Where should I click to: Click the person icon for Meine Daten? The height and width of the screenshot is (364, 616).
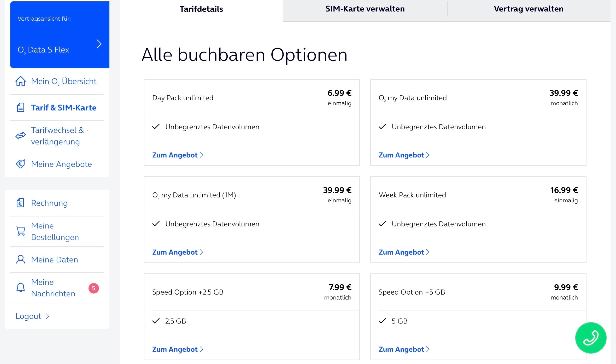pos(21,260)
